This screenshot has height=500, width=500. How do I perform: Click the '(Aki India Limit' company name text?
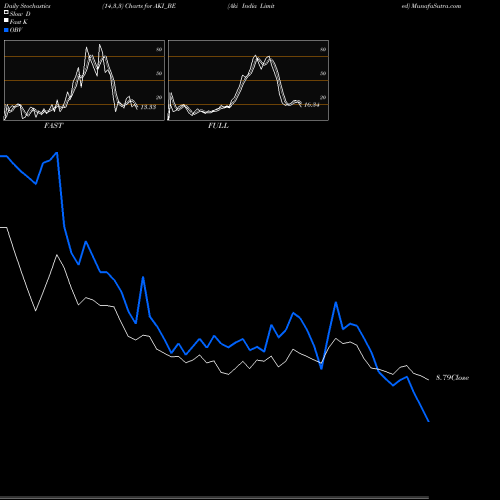251,6
